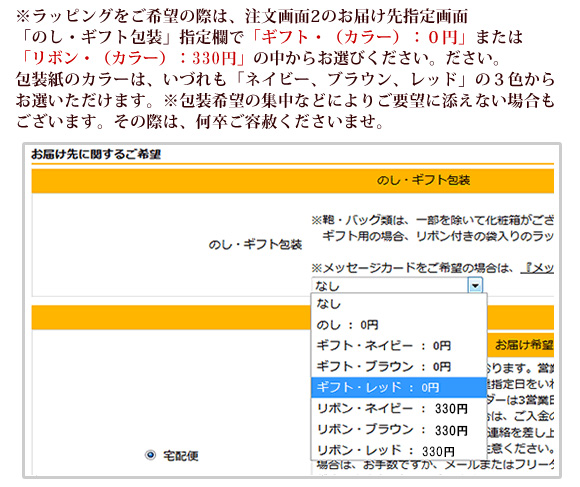Click the 宅配便 label text
The width and height of the screenshot is (580, 487).
click(181, 456)
